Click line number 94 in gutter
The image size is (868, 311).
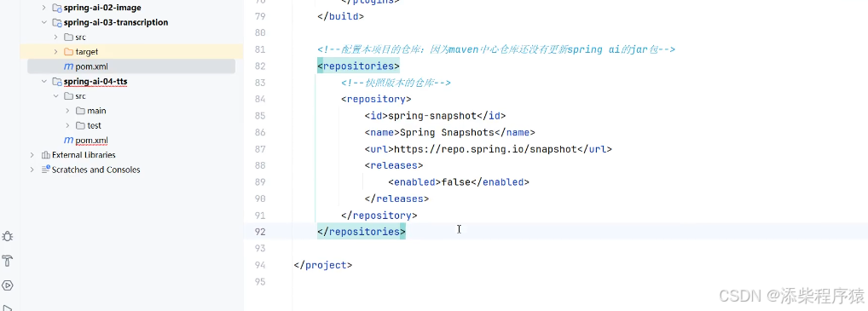click(260, 265)
